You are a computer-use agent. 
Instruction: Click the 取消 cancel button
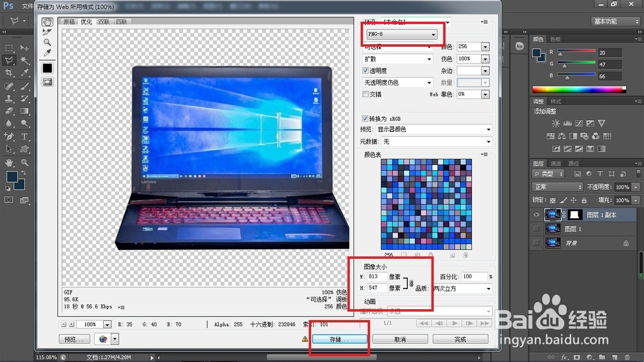click(400, 339)
